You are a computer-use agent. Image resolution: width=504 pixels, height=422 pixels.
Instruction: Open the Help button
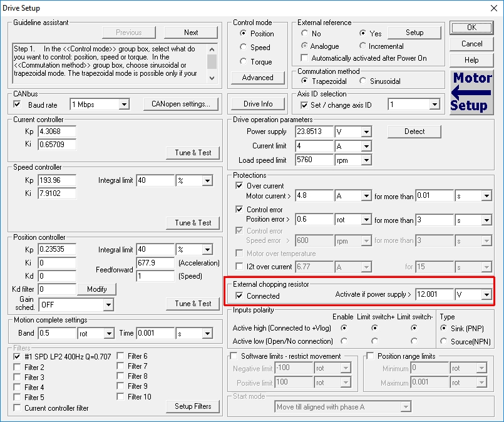[x=471, y=60]
